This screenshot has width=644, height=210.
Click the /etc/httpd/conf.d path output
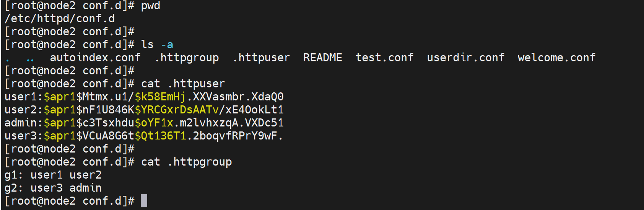pos(60,19)
